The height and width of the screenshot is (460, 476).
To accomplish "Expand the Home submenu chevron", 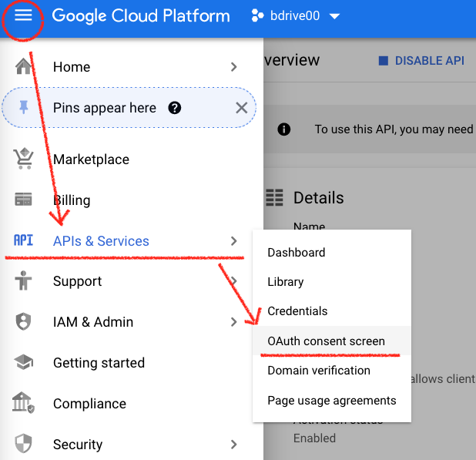I will tap(234, 67).
